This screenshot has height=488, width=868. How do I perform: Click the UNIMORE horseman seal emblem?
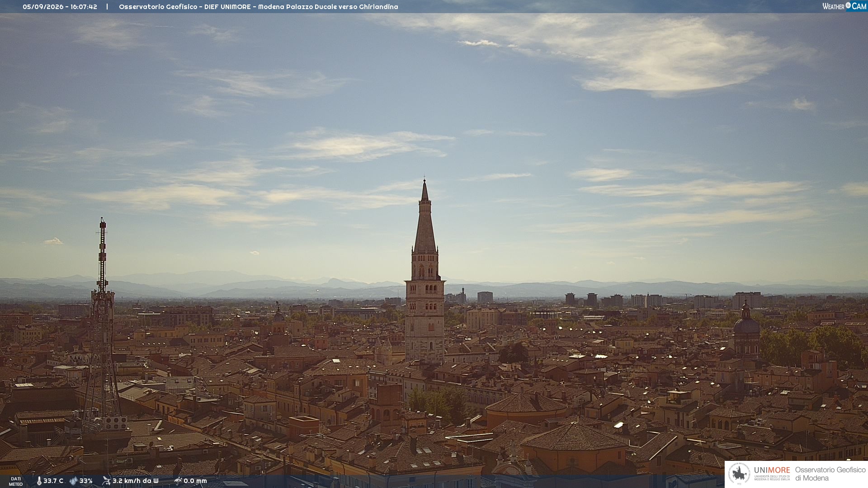[739, 474]
